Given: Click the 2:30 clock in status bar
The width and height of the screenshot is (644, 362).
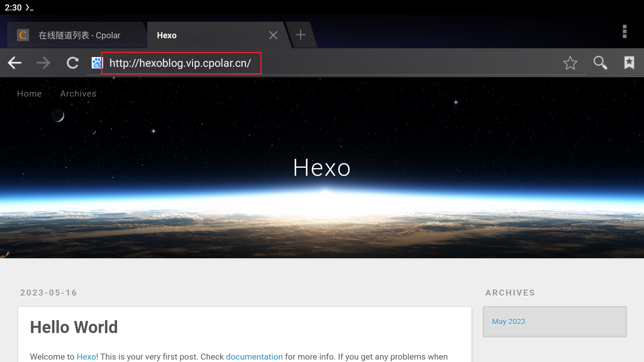Looking at the screenshot, I should (x=13, y=8).
